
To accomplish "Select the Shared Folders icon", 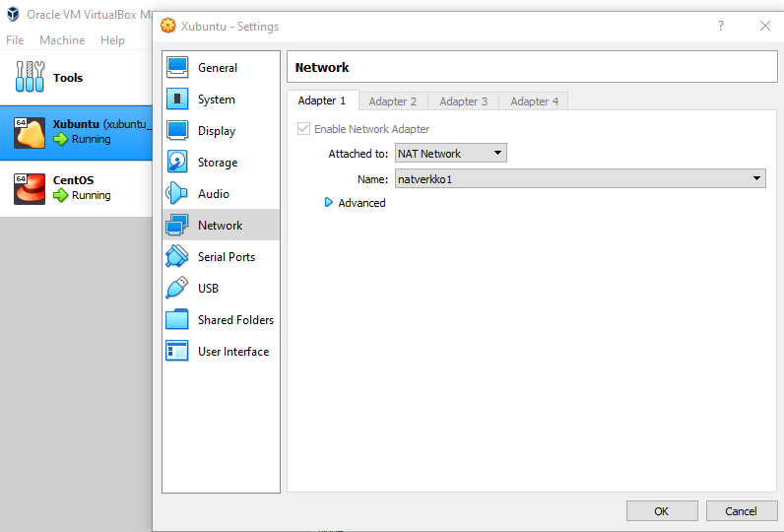I will click(177, 320).
